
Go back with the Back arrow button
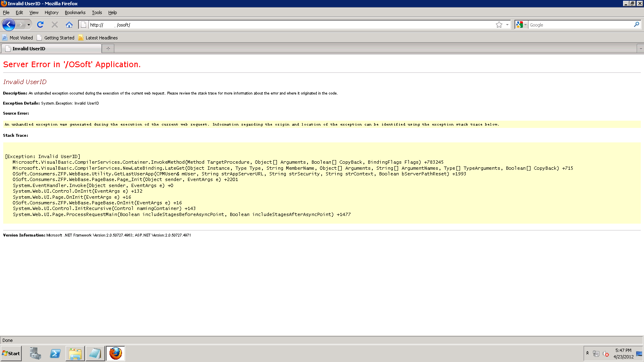coord(9,25)
